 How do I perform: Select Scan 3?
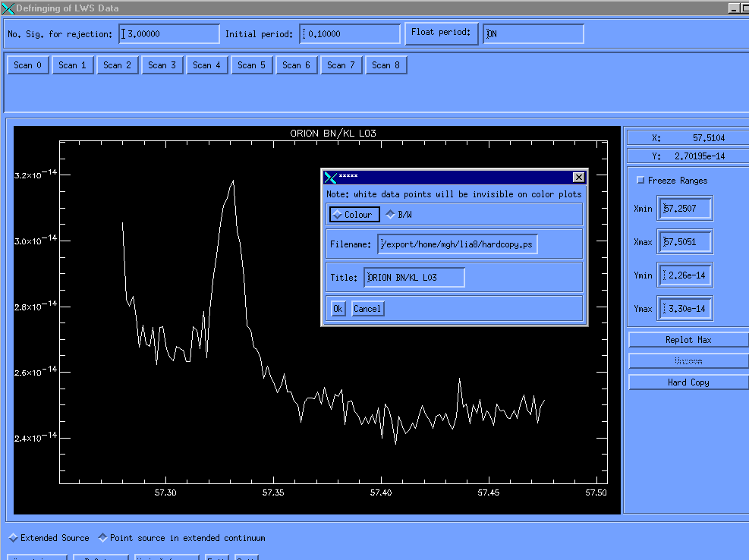click(x=162, y=65)
